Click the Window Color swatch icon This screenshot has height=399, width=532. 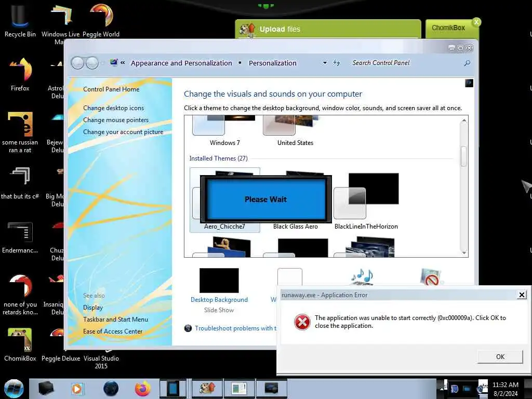290,277
